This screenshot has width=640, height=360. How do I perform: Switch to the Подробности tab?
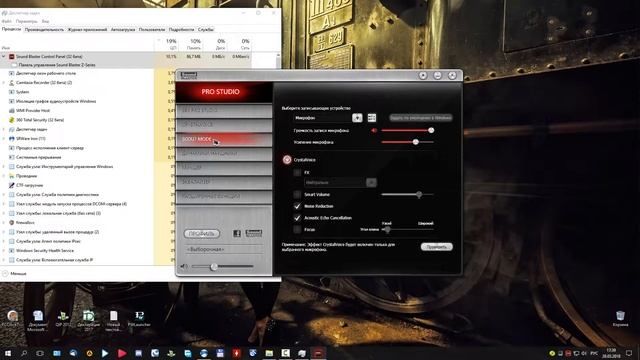181,30
